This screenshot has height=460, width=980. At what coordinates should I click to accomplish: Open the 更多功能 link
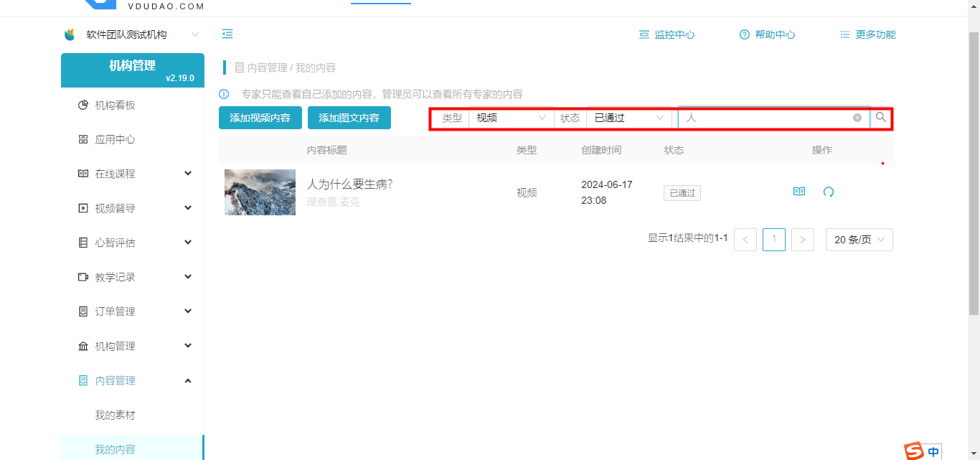pyautogui.click(x=876, y=34)
